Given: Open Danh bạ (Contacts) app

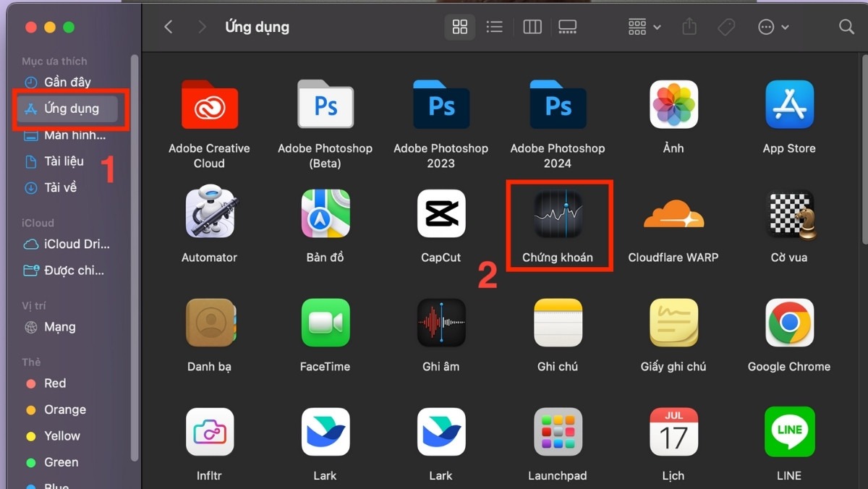Looking at the screenshot, I should point(209,323).
